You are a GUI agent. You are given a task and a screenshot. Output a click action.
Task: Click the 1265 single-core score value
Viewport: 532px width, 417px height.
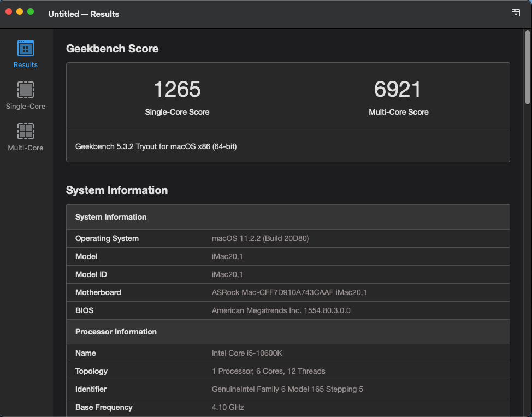177,89
